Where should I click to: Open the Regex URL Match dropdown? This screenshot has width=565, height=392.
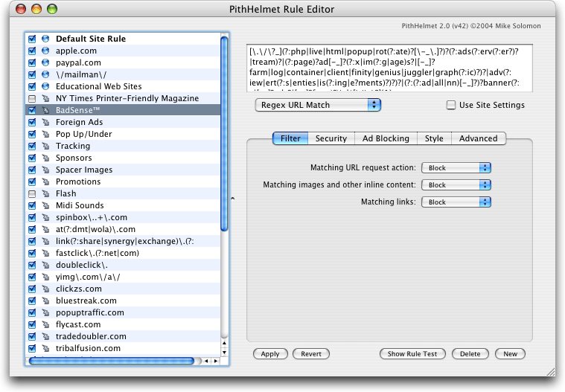tap(317, 106)
